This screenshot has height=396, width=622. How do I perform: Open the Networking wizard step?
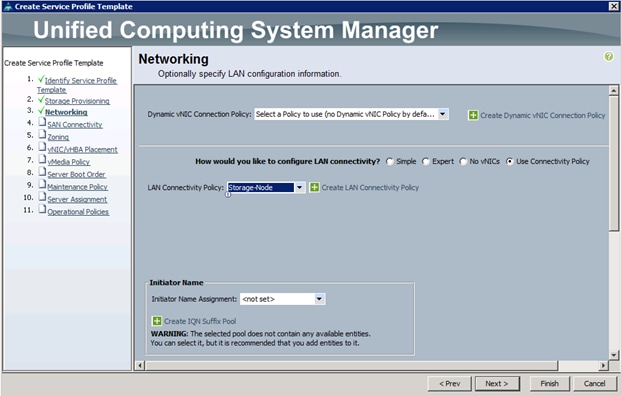pos(66,112)
